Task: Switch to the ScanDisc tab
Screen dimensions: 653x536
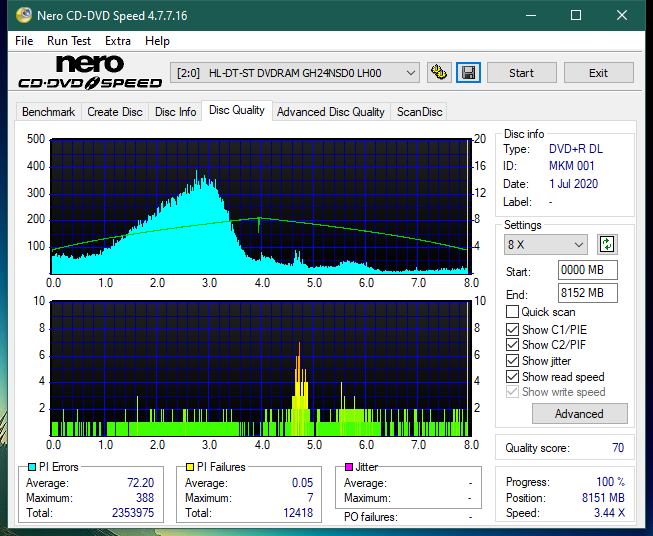Action: tap(419, 112)
